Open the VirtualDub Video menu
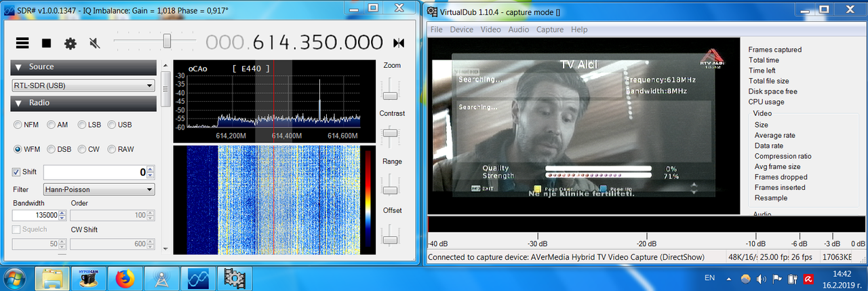The width and height of the screenshot is (868, 291). [x=491, y=30]
